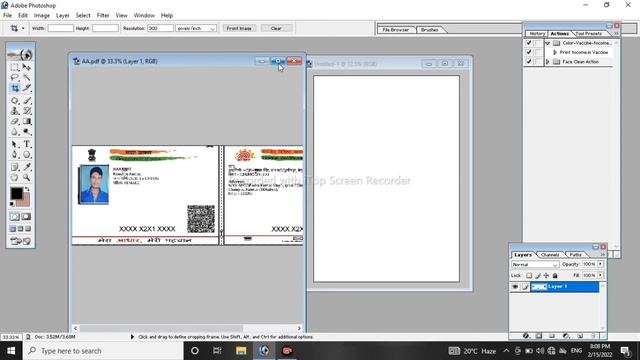The height and width of the screenshot is (360, 640).
Task: Toggle Color-Vaccine action set checkbox
Action: tap(529, 43)
